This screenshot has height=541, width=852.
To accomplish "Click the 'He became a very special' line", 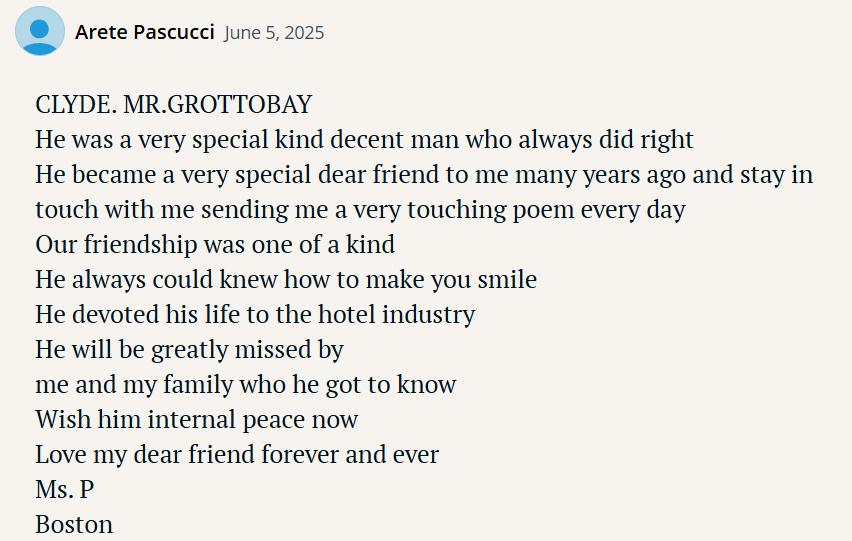I will click(x=424, y=175).
